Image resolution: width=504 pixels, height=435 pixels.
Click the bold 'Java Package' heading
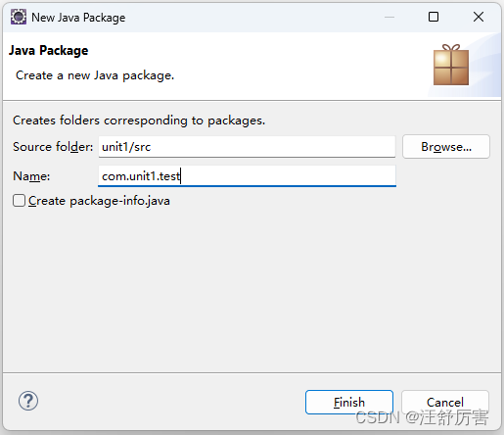coord(48,50)
